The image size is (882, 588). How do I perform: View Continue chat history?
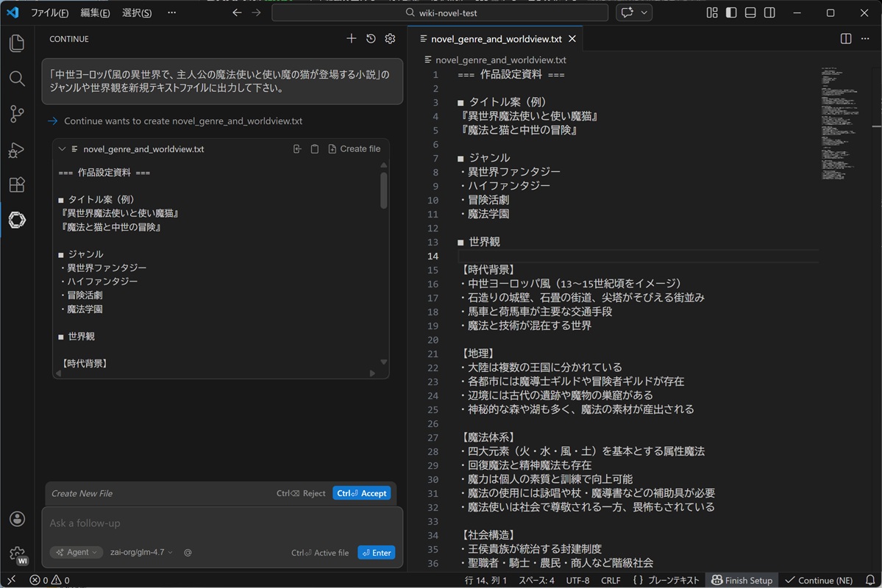371,39
